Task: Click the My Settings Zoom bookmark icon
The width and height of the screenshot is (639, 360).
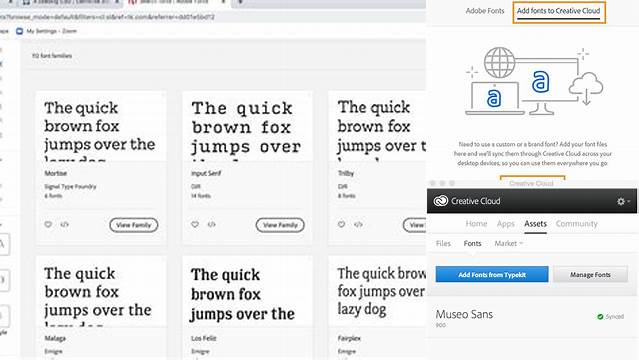Action: tap(19, 31)
